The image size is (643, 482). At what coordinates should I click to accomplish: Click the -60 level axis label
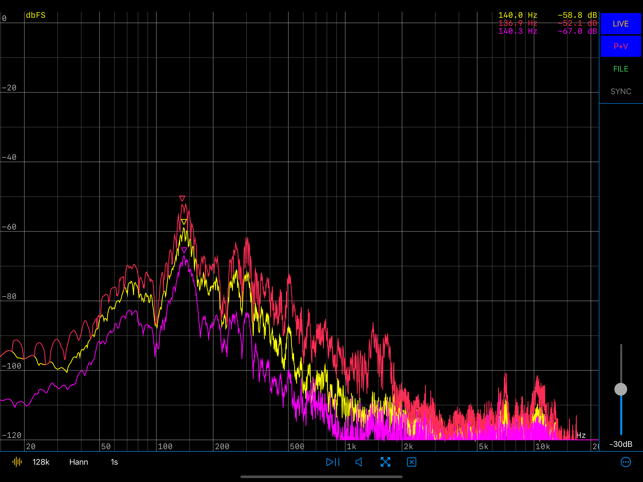click(9, 227)
